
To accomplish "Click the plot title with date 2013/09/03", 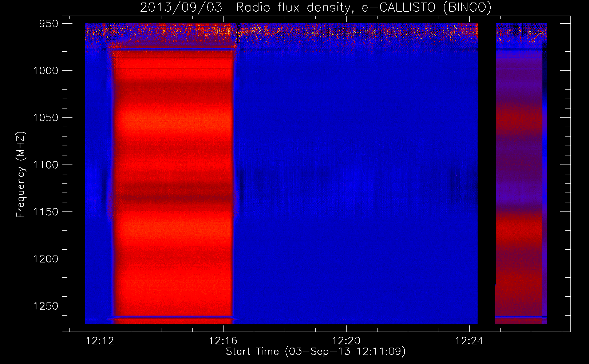I will click(316, 7).
